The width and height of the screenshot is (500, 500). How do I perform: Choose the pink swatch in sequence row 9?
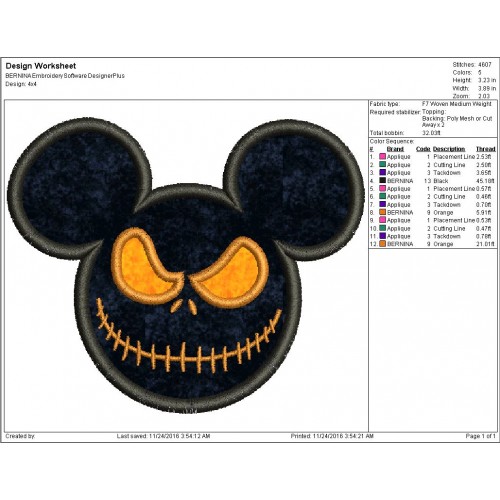(x=382, y=220)
